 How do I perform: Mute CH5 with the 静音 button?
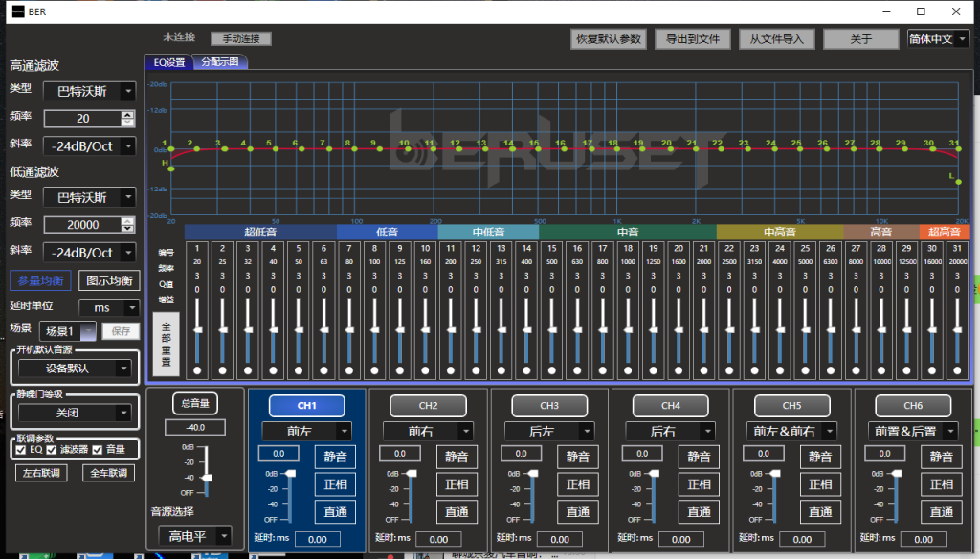coord(820,458)
